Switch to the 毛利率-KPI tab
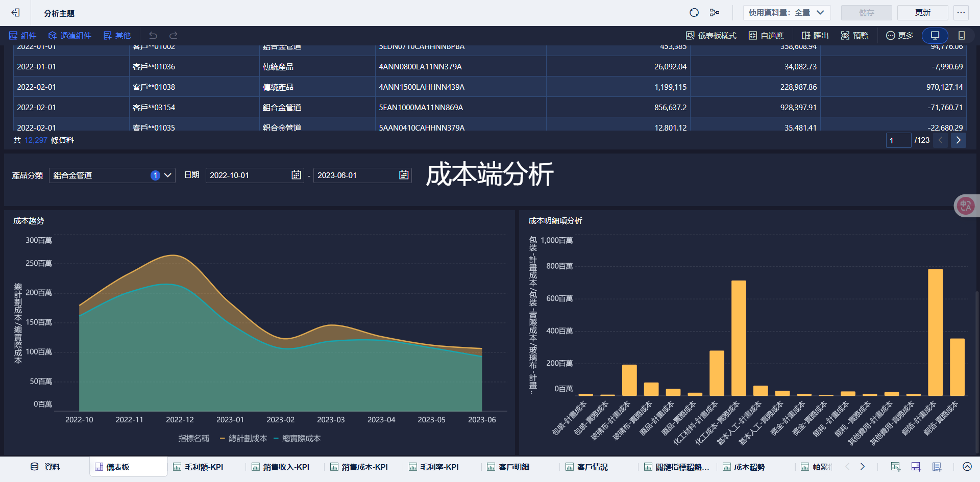The width and height of the screenshot is (980, 482). tap(434, 467)
